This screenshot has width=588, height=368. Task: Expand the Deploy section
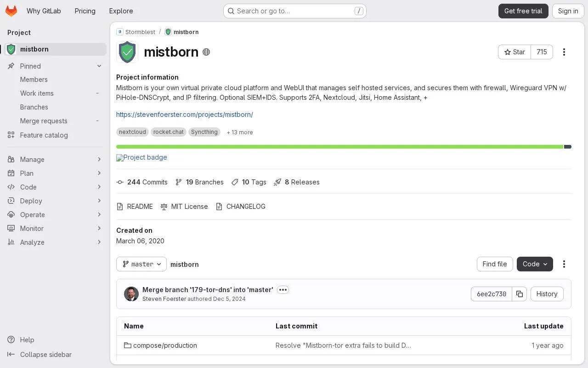pos(55,201)
